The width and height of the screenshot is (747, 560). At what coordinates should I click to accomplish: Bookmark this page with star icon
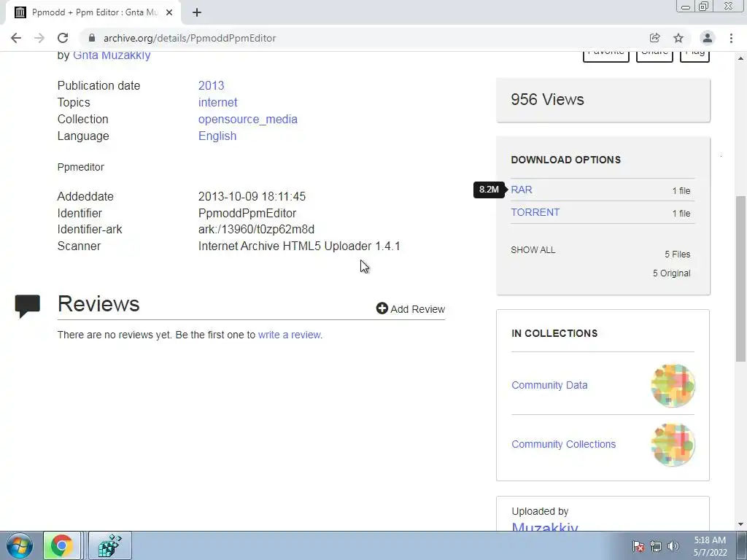click(678, 38)
